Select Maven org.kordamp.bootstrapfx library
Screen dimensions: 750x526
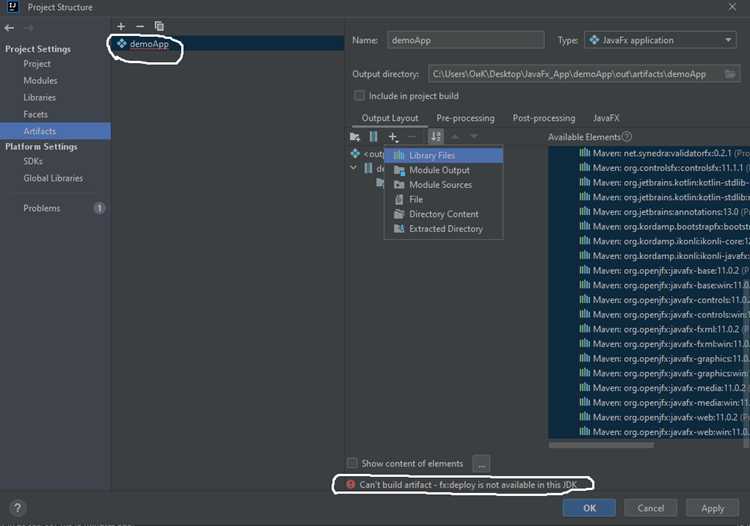click(664, 227)
